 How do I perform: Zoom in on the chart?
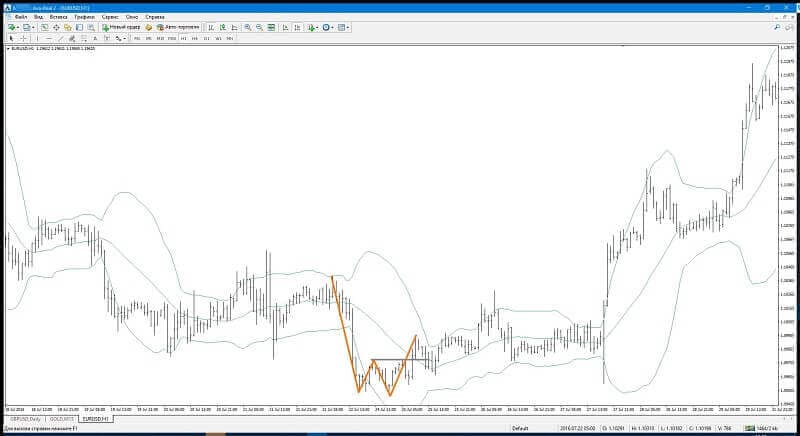click(247, 27)
